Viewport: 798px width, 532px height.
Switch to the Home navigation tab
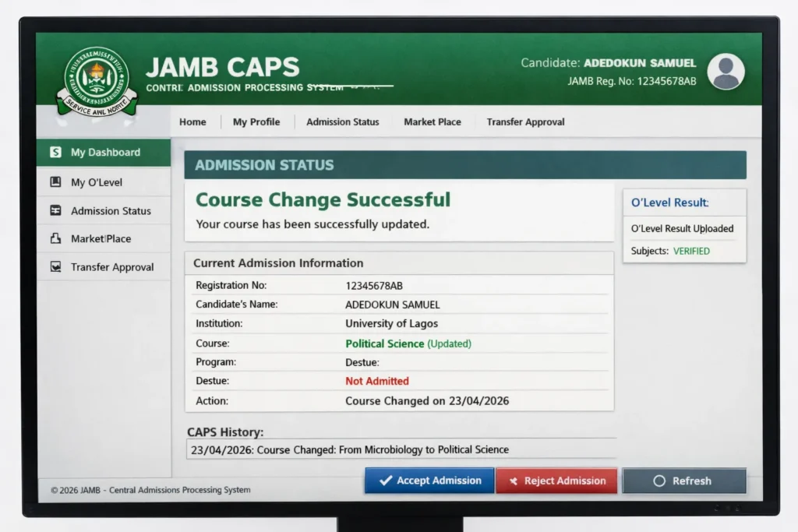coord(192,122)
